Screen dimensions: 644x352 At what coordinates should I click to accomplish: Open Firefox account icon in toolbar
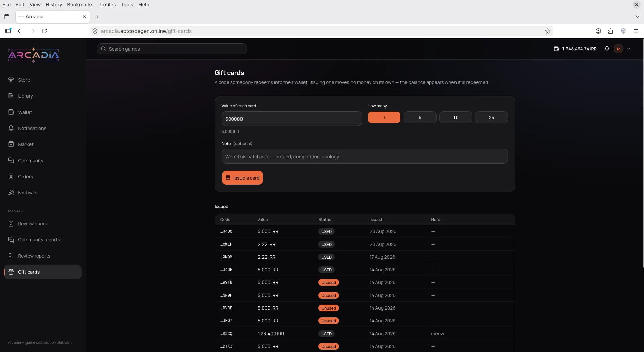point(598,31)
